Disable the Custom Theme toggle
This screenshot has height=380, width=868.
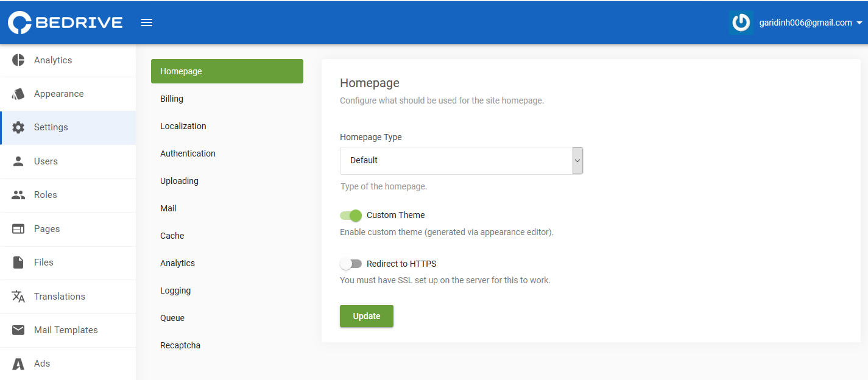tap(351, 215)
